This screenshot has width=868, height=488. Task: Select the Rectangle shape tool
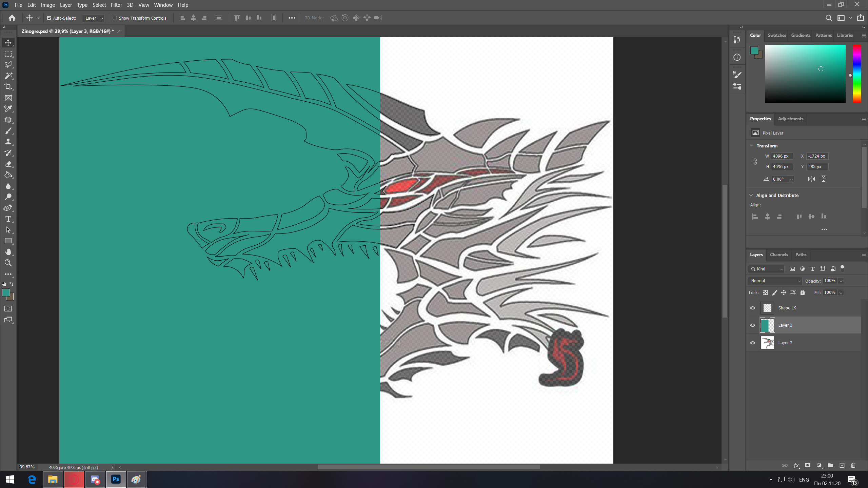pos(8,241)
